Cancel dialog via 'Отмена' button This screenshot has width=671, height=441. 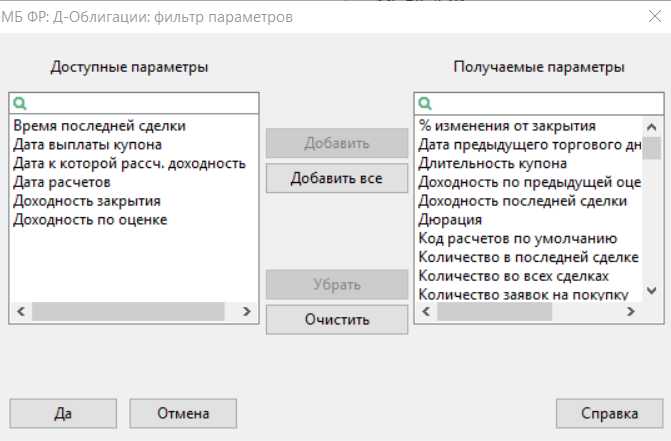click(x=182, y=413)
